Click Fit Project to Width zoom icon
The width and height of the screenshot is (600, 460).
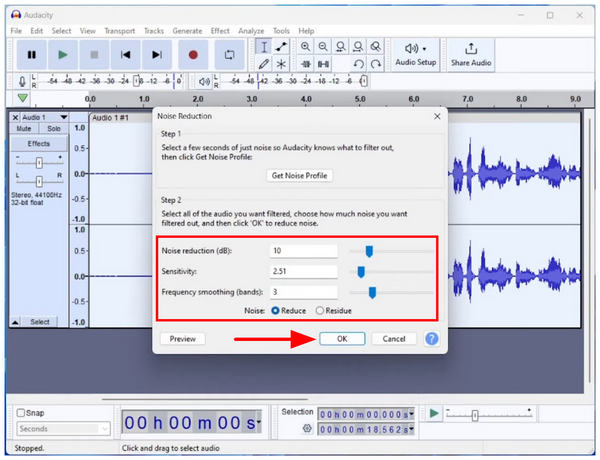358,47
